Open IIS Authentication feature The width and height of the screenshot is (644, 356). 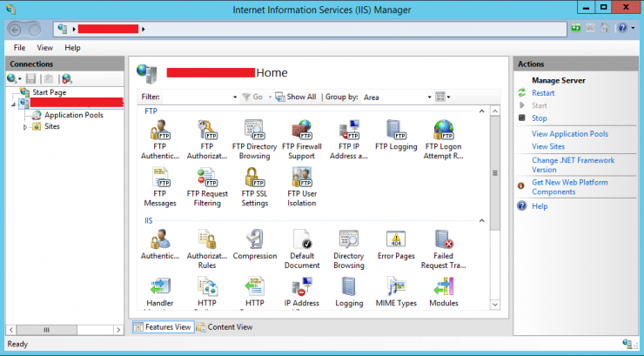click(160, 245)
